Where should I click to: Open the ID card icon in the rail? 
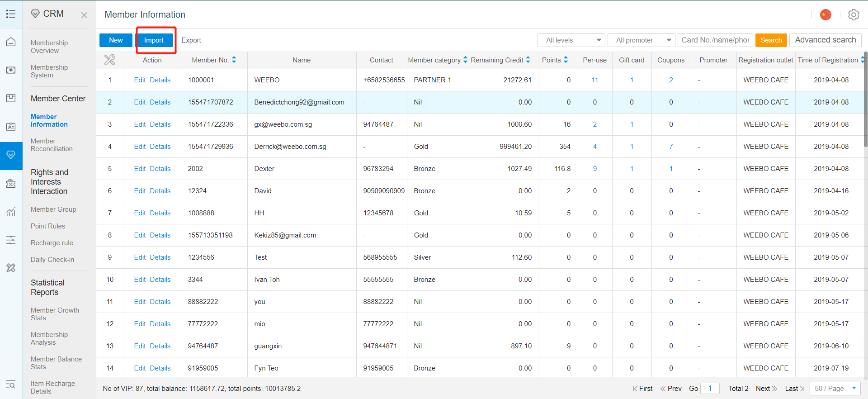[11, 127]
